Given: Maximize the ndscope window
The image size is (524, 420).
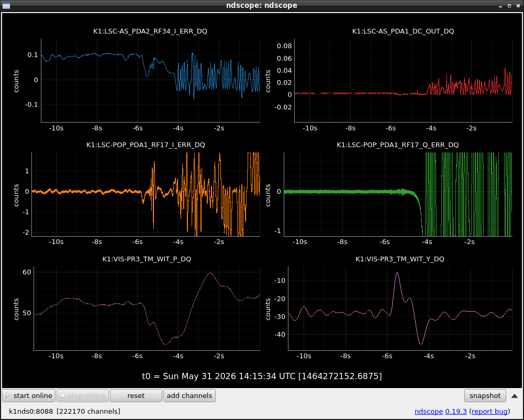Looking at the screenshot, I should [509, 6].
